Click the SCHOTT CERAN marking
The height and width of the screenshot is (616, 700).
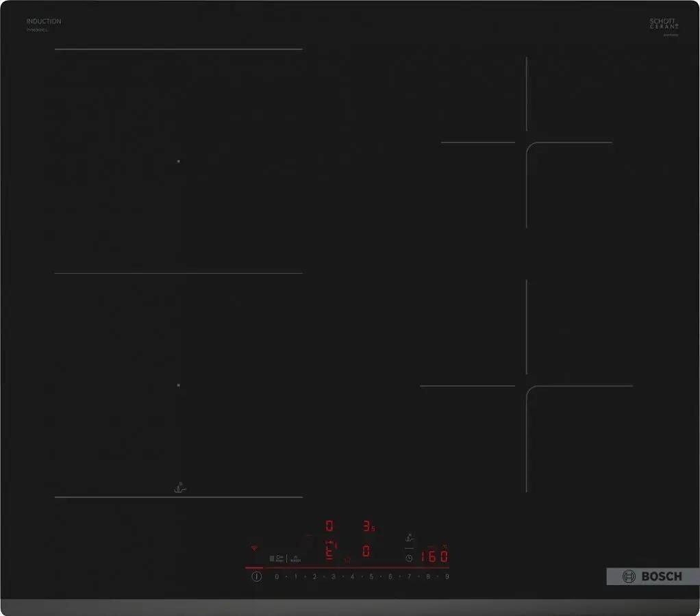pos(664,24)
